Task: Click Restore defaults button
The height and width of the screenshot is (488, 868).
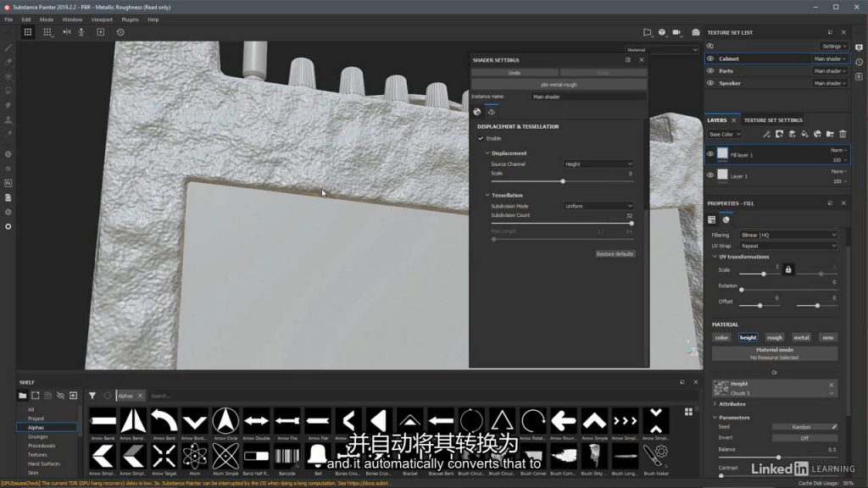Action: 615,254
